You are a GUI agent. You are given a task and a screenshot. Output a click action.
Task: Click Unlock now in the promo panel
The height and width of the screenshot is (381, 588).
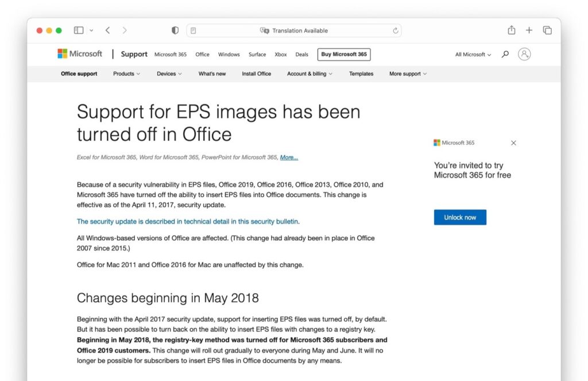[x=459, y=217]
